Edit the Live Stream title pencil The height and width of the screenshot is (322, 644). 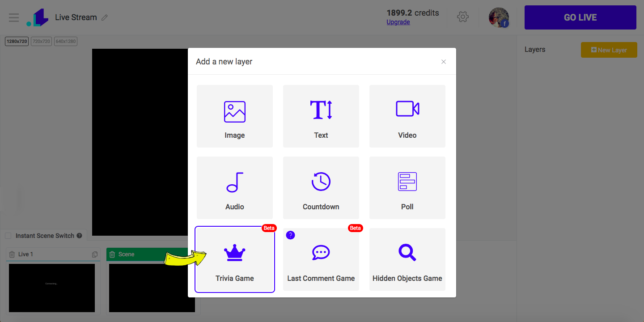tap(105, 17)
